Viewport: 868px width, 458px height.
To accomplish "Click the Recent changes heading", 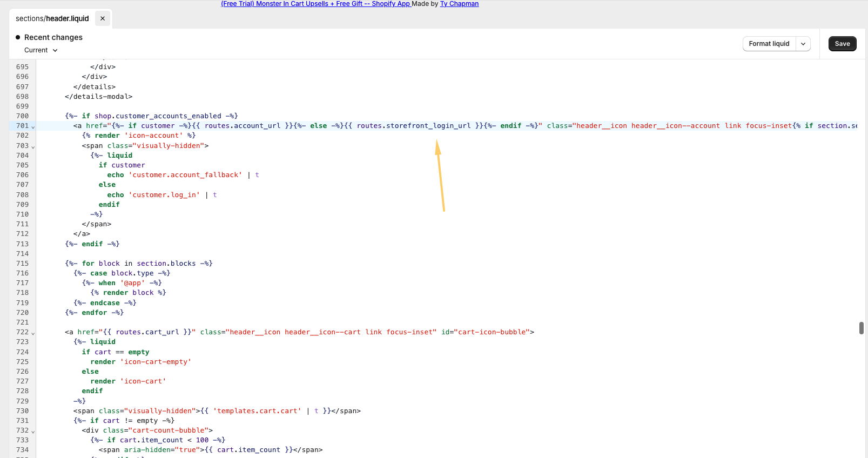I will point(53,37).
